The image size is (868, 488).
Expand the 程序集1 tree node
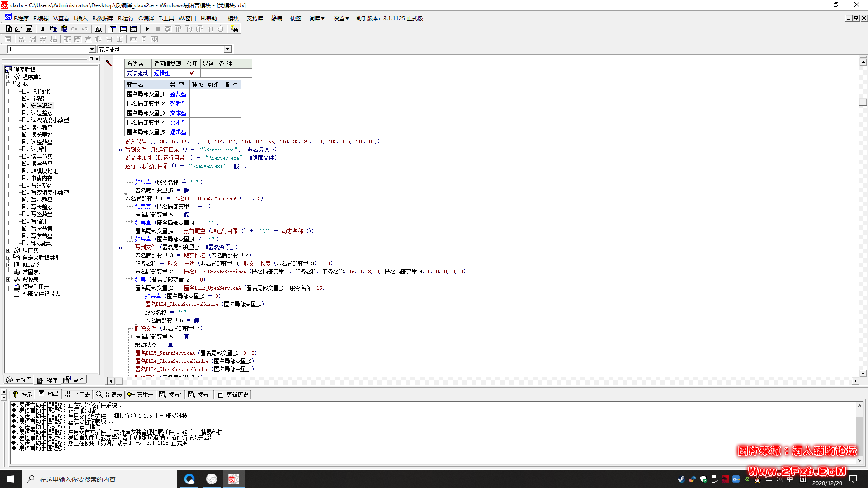[8, 77]
